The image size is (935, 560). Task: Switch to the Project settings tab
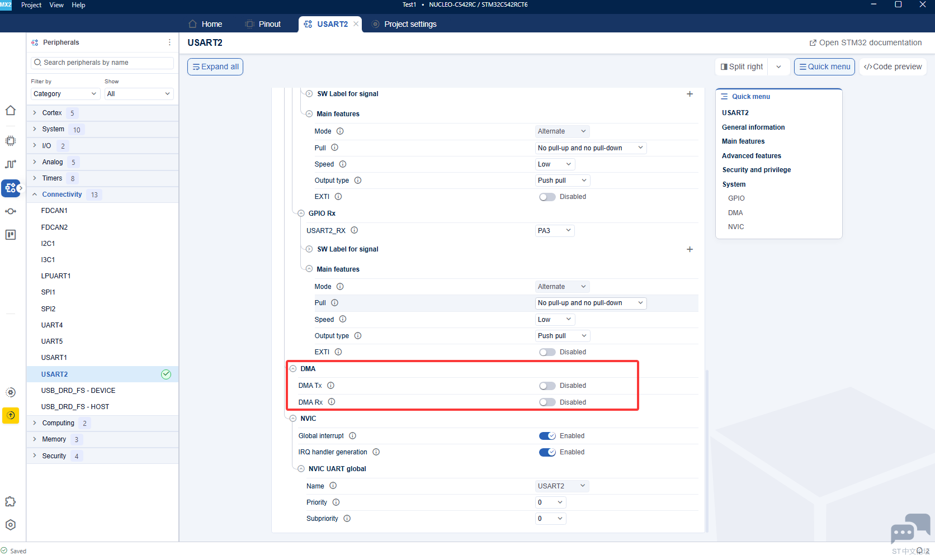pyautogui.click(x=404, y=24)
